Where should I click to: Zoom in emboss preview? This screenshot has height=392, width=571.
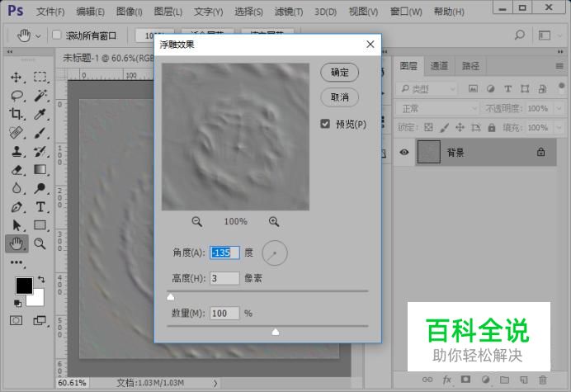[274, 221]
